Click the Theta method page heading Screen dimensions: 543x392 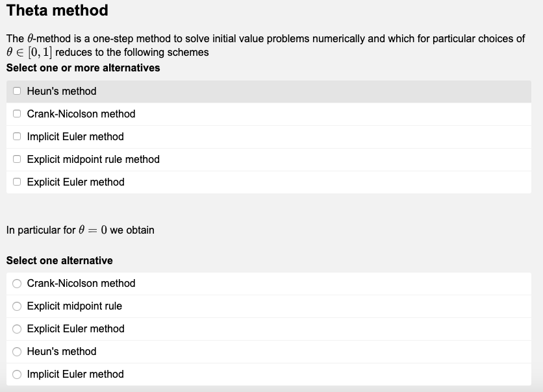tap(58, 11)
